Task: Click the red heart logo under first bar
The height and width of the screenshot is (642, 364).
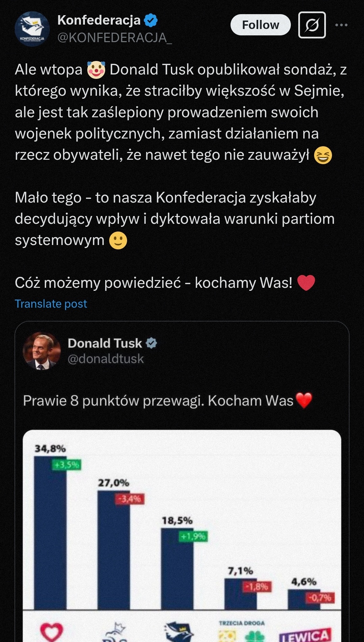Action: click(x=52, y=631)
